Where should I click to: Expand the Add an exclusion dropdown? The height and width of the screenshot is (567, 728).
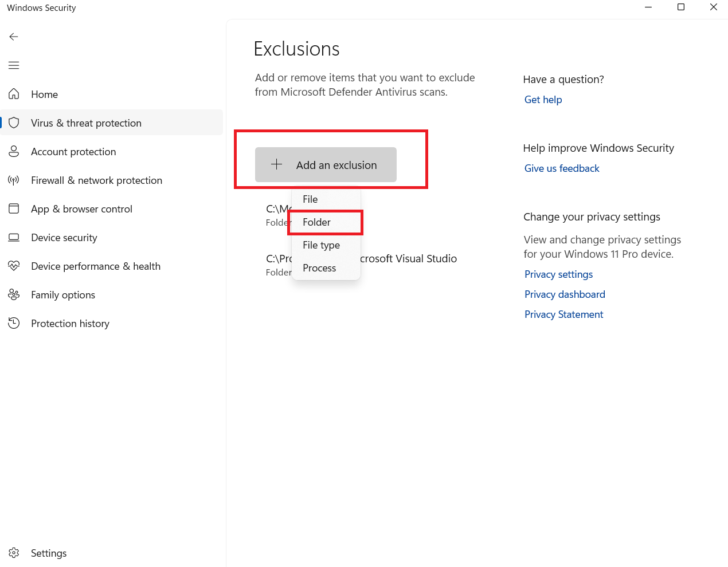tap(326, 165)
